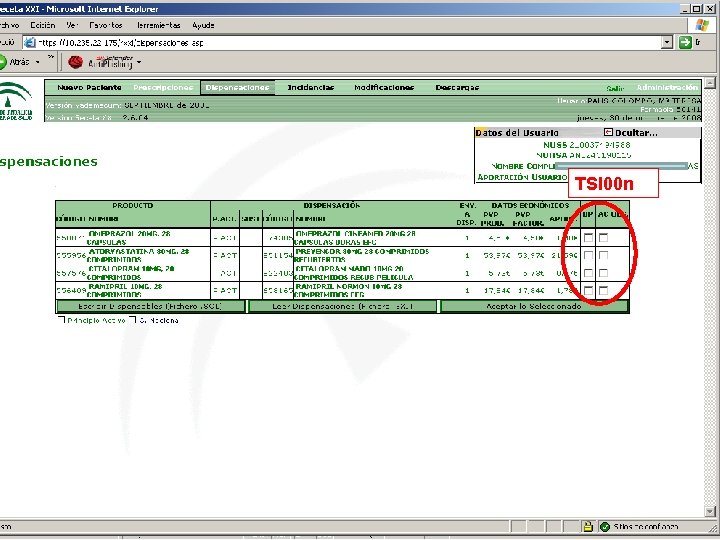This screenshot has width=720, height=540.
Task: Expand the toolbar overflow chevron next to Atrás
Action: (x=51, y=58)
